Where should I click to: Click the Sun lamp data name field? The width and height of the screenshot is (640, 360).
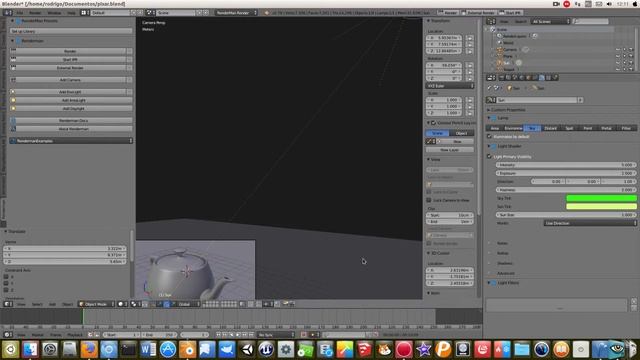click(537, 100)
